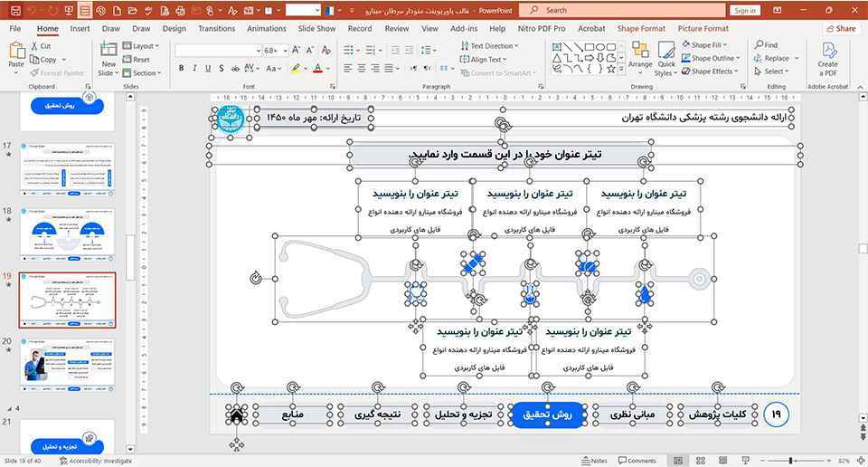Toggle Bold formatting

coord(182,69)
